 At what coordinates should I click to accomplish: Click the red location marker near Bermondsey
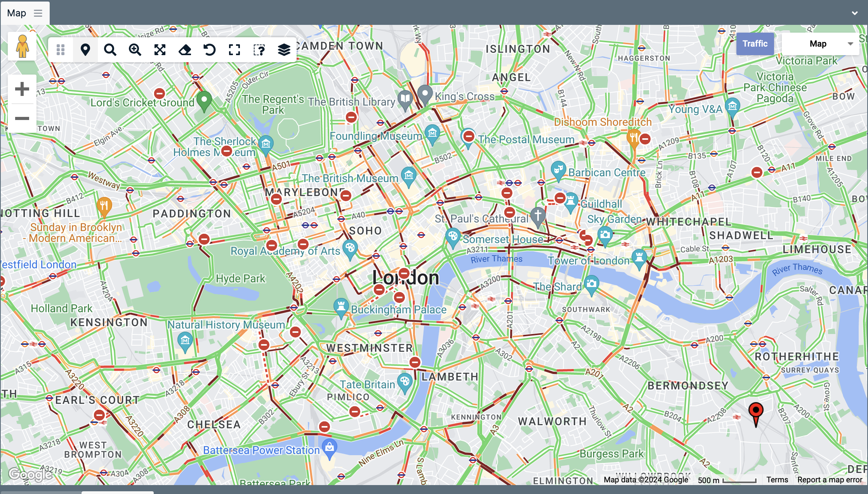756,414
